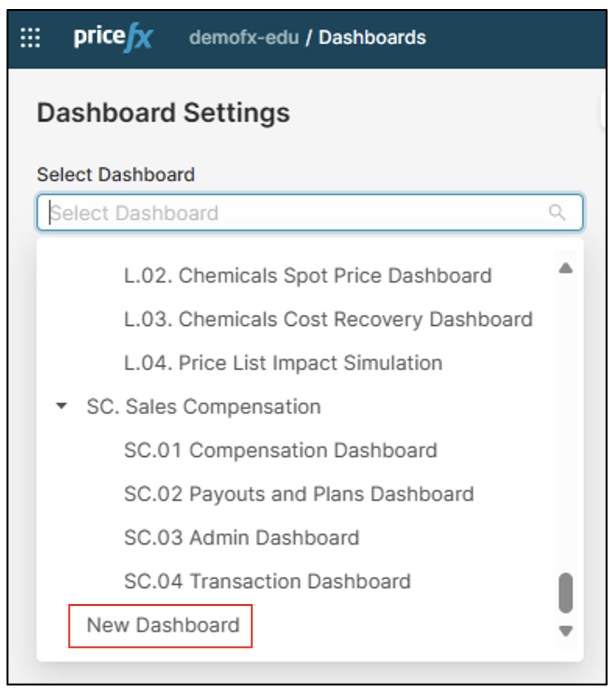Click the Select Dashboard field label

[x=116, y=175]
